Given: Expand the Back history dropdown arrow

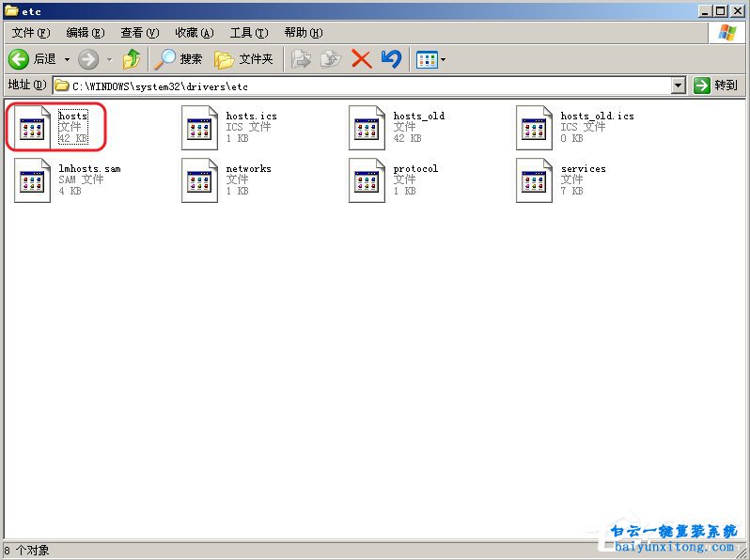Looking at the screenshot, I should point(67,59).
